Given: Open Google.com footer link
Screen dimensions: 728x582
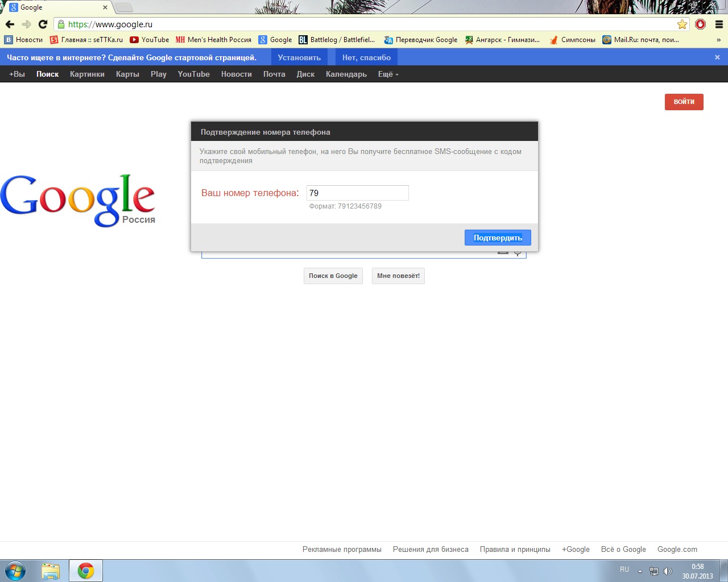Looking at the screenshot, I should point(677,549).
